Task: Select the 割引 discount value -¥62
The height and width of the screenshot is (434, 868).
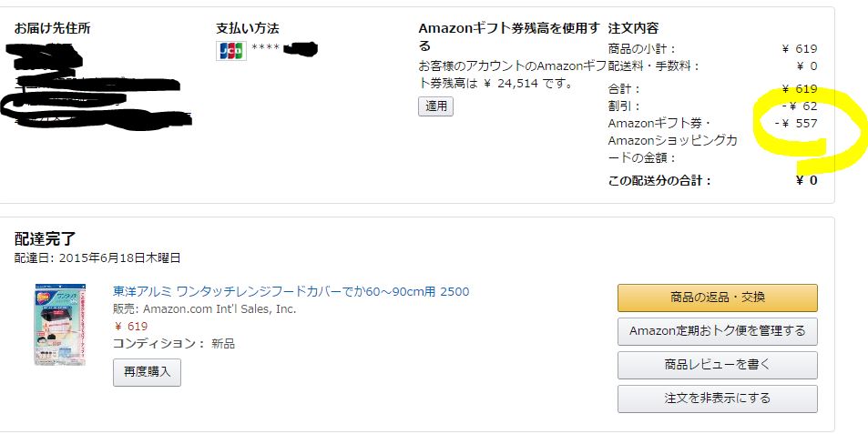Action: pyautogui.click(x=800, y=106)
